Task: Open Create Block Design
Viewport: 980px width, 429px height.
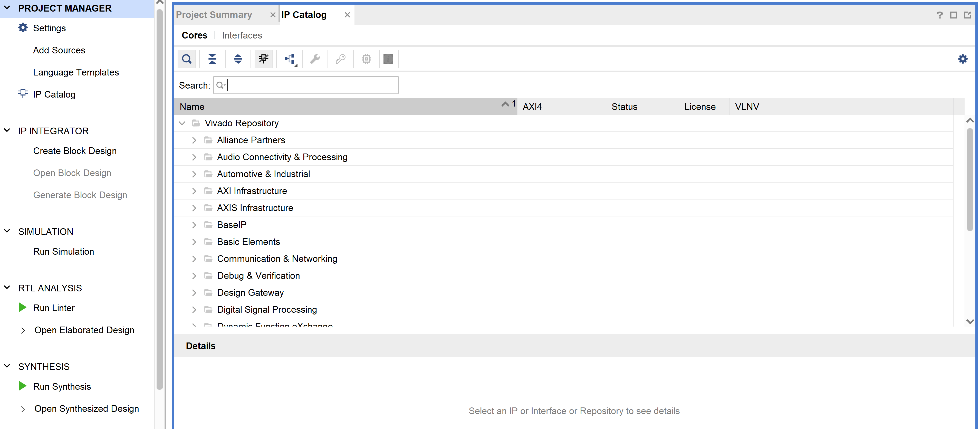Action: (x=74, y=151)
